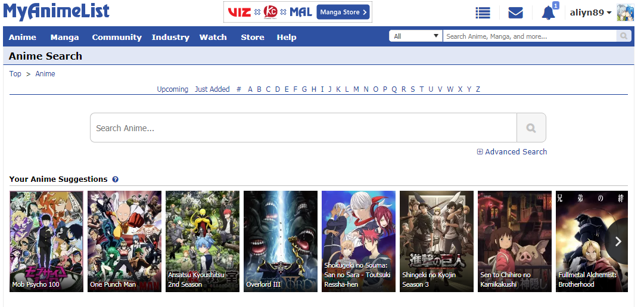Open the Mob Psycho 100 thumbnail
644x307 pixels.
(x=46, y=241)
